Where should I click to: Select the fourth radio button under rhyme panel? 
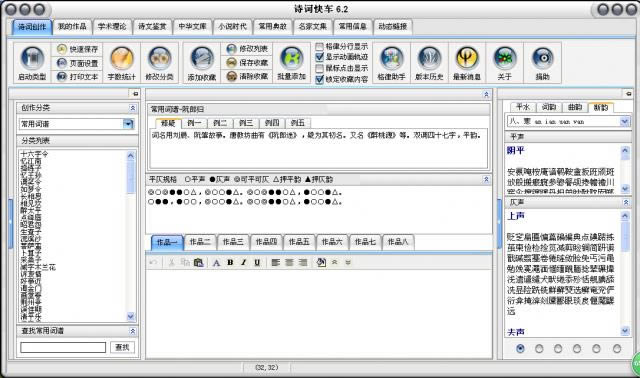[x=577, y=349]
